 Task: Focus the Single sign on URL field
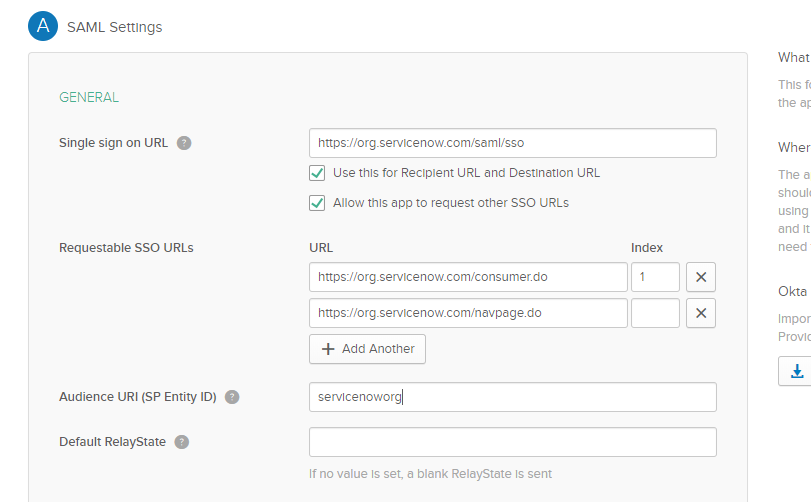(x=512, y=143)
